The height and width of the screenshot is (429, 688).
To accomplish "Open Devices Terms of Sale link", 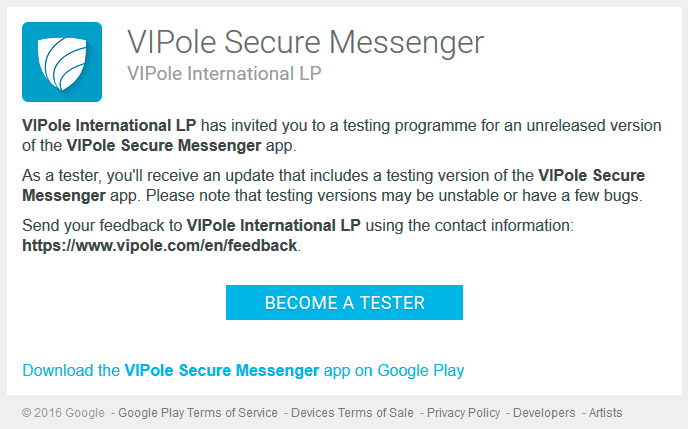I will tap(352, 413).
